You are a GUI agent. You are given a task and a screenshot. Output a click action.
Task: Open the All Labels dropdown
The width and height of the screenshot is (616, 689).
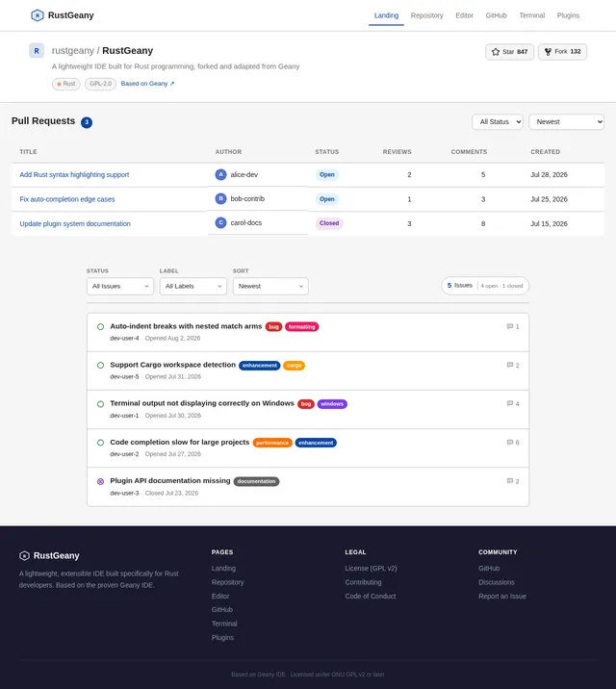(193, 286)
